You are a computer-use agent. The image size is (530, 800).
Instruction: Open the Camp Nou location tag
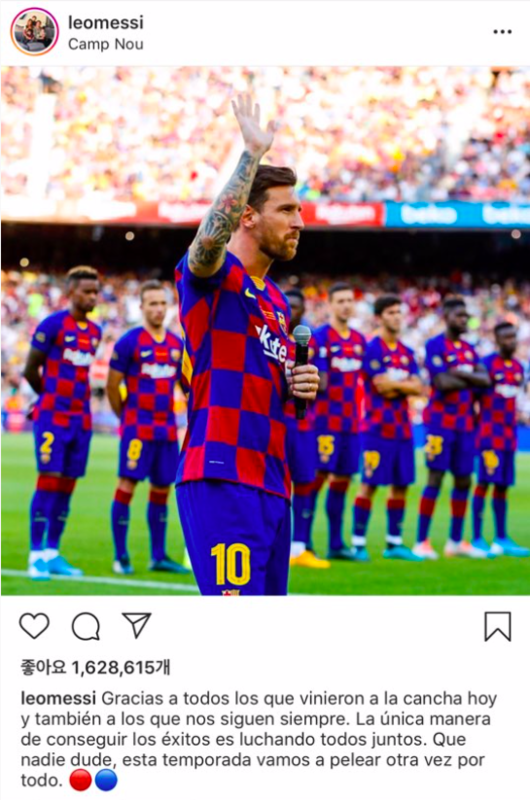106,44
